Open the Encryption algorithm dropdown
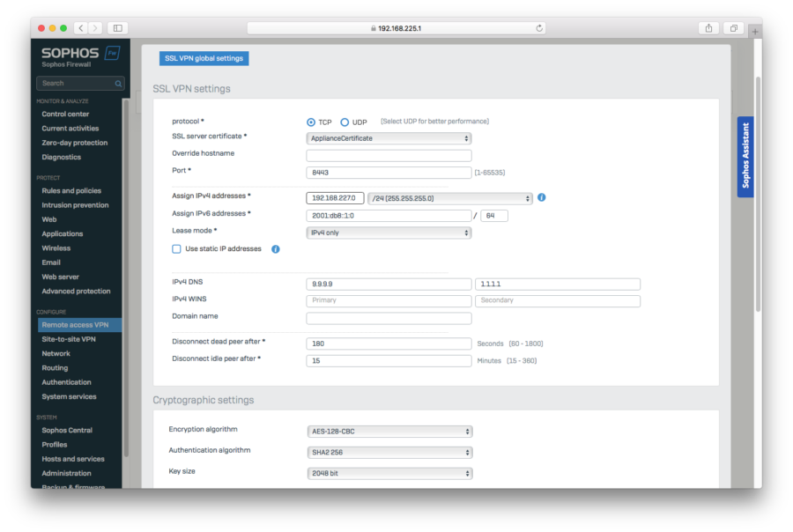 click(x=388, y=431)
